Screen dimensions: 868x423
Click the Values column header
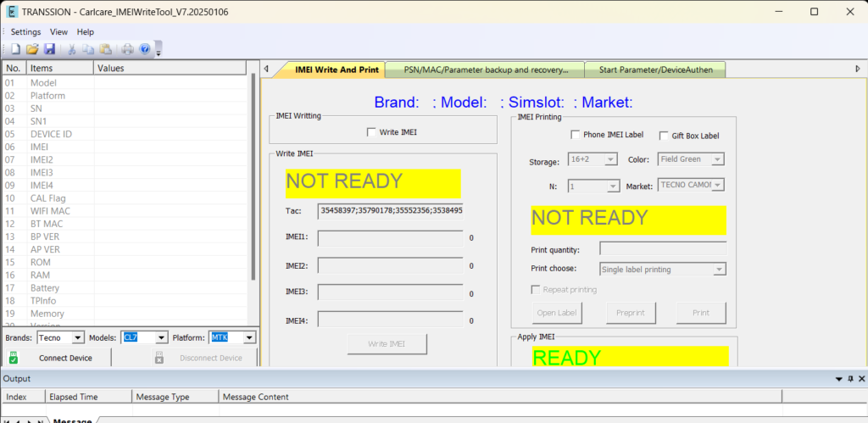point(170,68)
